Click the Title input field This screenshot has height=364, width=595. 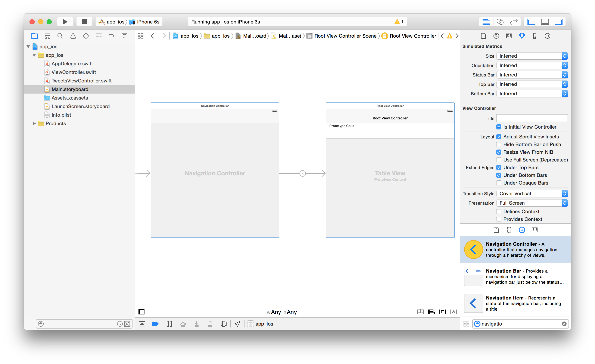[532, 118]
